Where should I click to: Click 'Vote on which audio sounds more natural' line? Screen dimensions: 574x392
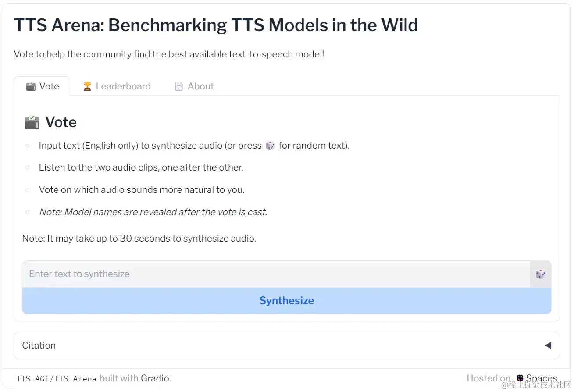pos(142,190)
